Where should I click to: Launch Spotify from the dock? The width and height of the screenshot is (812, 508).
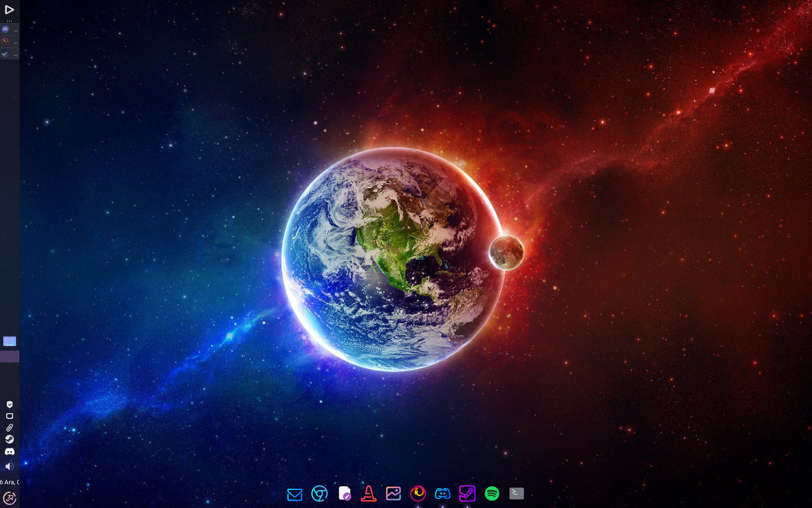point(492,494)
